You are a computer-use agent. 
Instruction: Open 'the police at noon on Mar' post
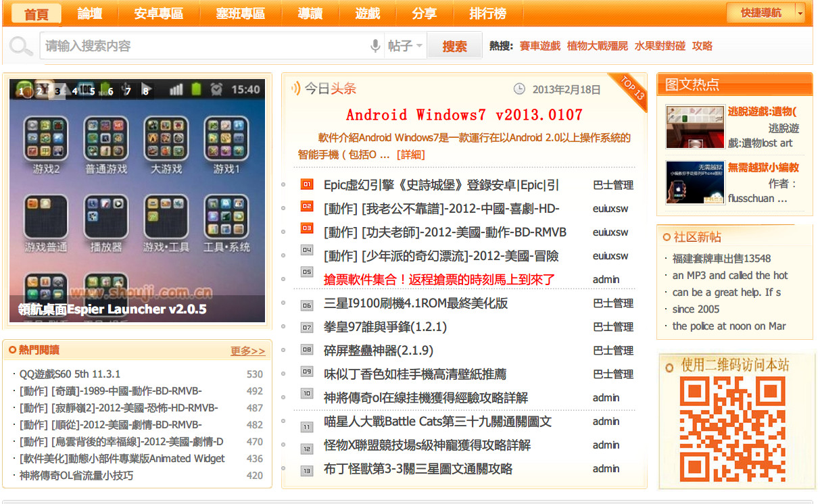click(729, 326)
